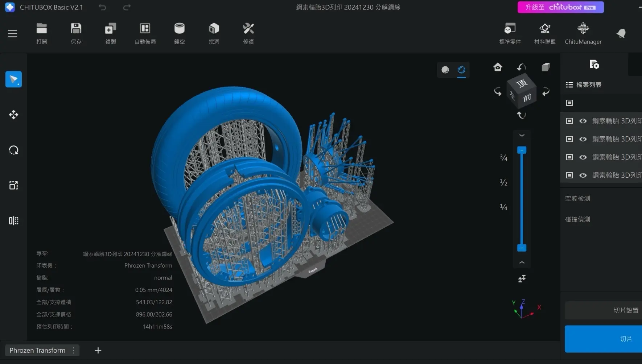Image resolution: width=642 pixels, height=364 pixels.
Task: Switch to the Phrozen Transform printer tab
Action: (37, 350)
